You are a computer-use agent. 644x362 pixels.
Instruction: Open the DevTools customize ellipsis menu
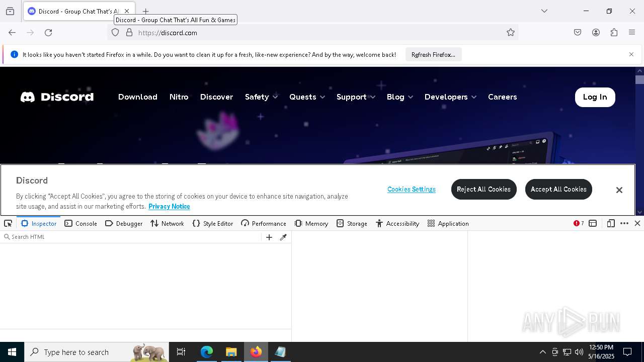click(x=624, y=224)
